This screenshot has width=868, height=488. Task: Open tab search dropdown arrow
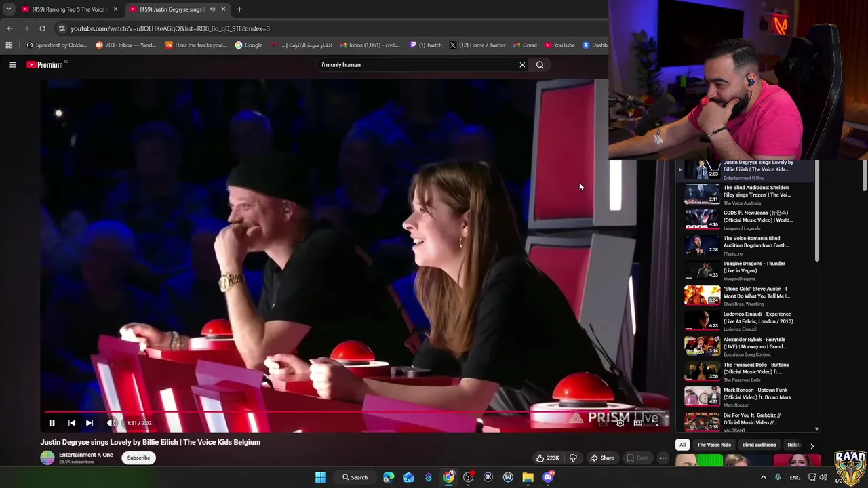tap(9, 9)
